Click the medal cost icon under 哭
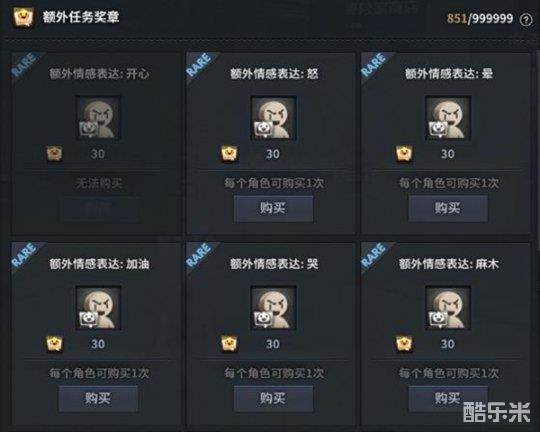 click(229, 343)
